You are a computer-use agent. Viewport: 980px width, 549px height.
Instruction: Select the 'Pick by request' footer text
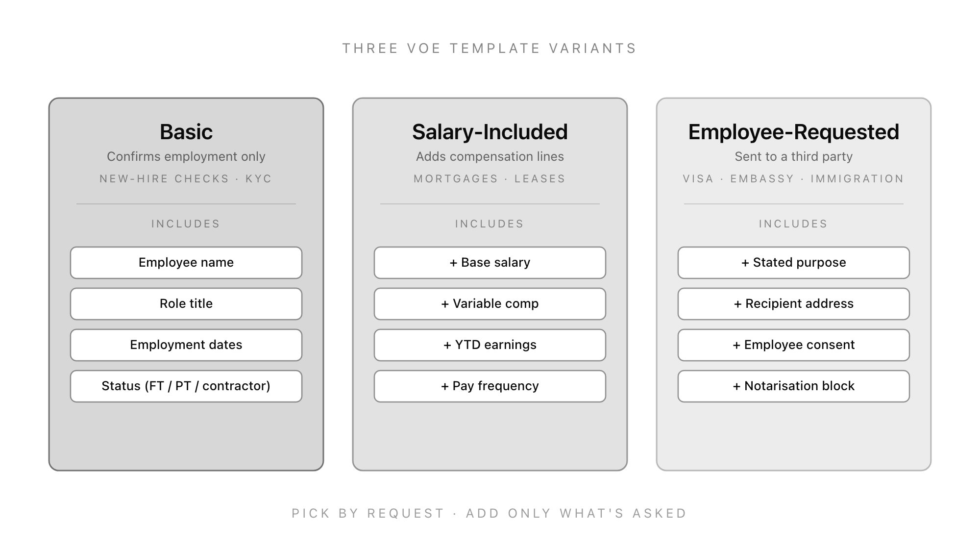[490, 513]
